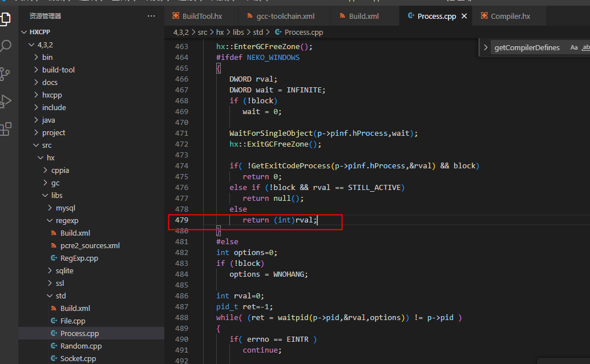This screenshot has width=590, height=364.
Task: Open pcre2_sources.xml in the explorer
Action: tap(90, 245)
